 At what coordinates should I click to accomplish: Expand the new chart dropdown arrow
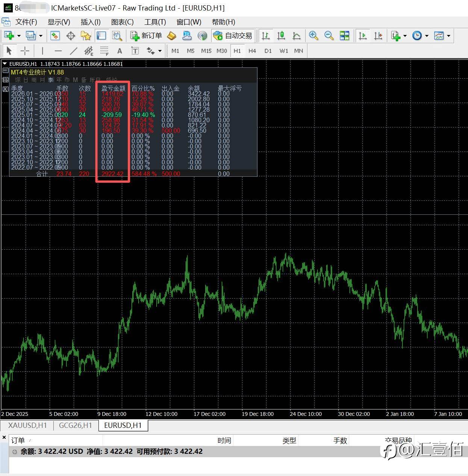click(x=19, y=36)
